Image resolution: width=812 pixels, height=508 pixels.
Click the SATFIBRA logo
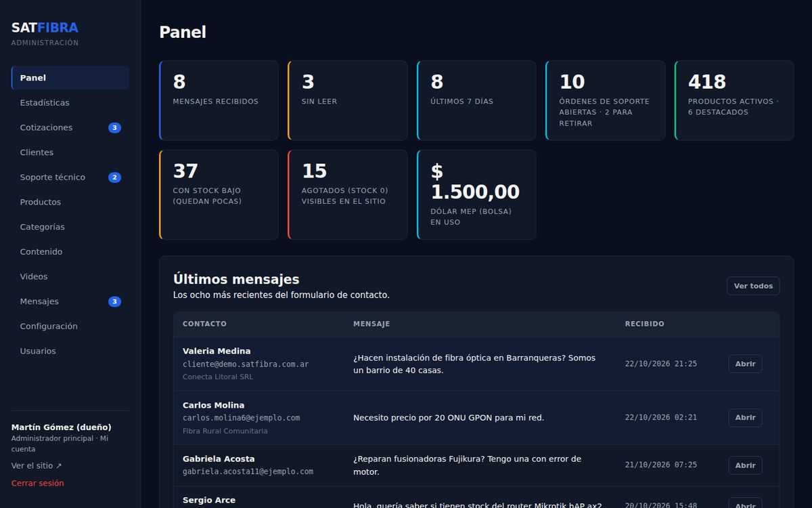(x=45, y=28)
